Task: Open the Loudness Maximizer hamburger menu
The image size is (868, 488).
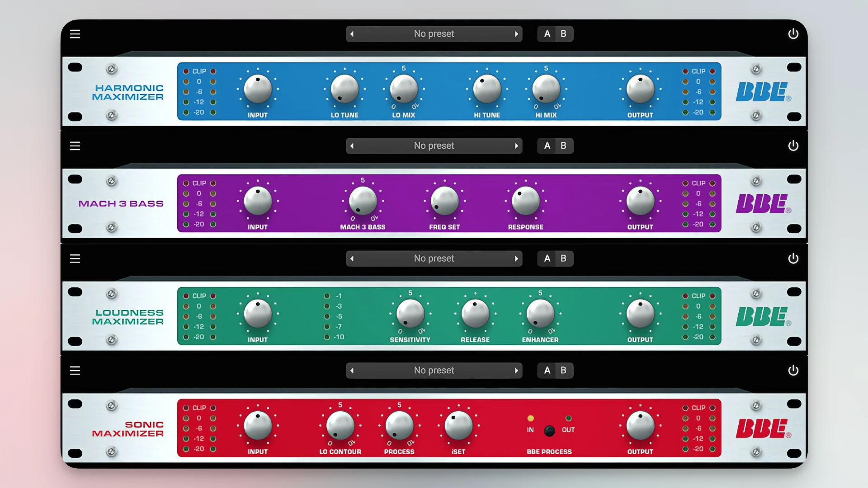Action: (75, 258)
